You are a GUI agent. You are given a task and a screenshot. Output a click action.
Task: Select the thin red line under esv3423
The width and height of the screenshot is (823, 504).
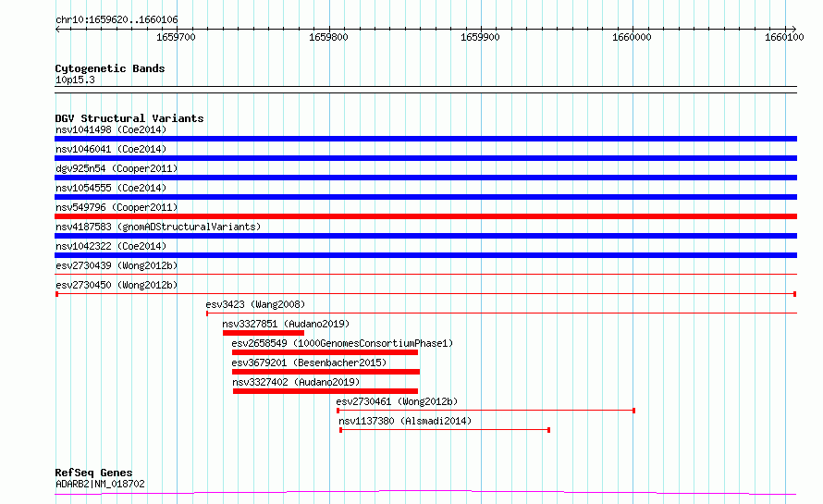pos(501,313)
